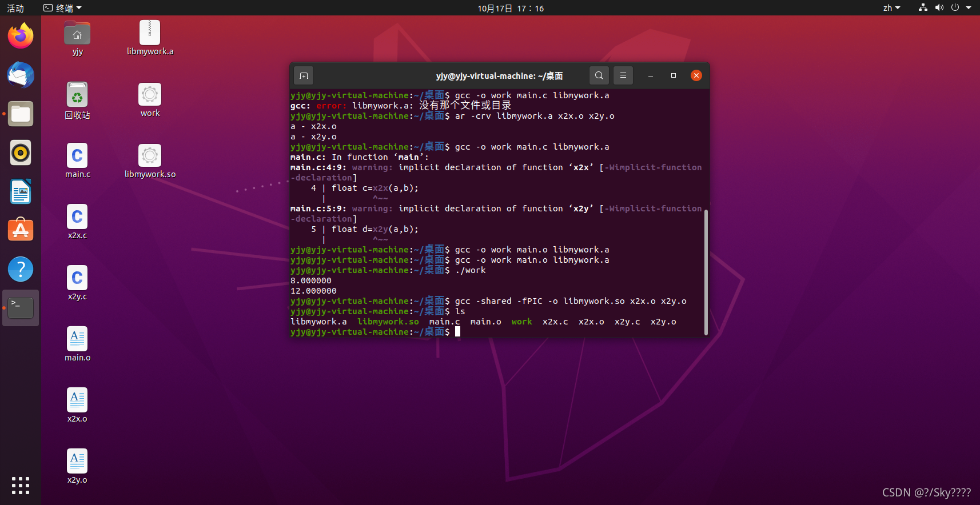Open the Files manager in dock
980x505 pixels.
pos(21,114)
